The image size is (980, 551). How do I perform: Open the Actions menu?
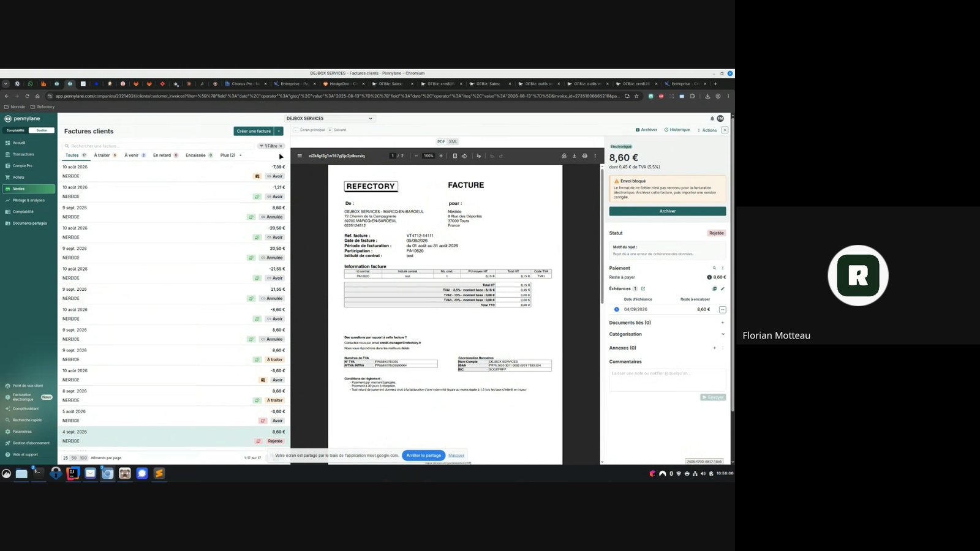pos(707,130)
